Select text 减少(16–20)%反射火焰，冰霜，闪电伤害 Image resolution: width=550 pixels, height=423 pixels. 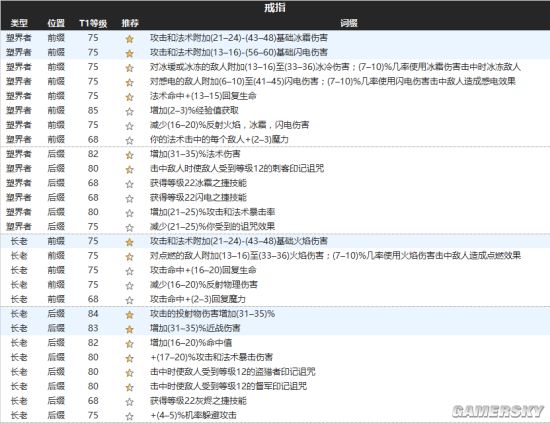point(230,125)
